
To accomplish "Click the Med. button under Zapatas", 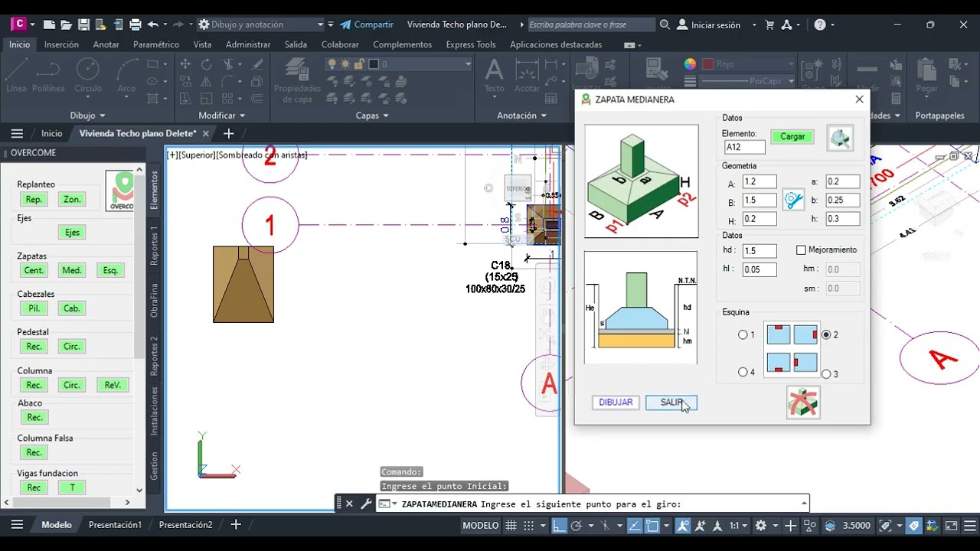I will (x=72, y=270).
